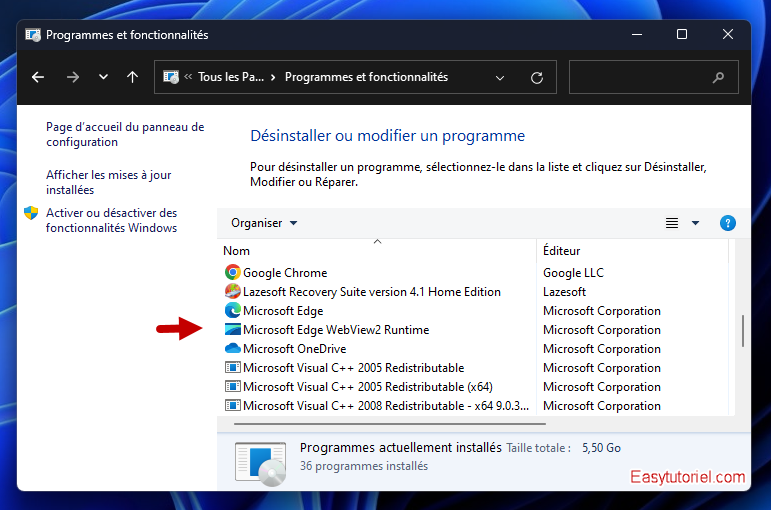Screen dimensions: 771x510
Task: Go up one level with the up arrow
Action: tap(132, 77)
